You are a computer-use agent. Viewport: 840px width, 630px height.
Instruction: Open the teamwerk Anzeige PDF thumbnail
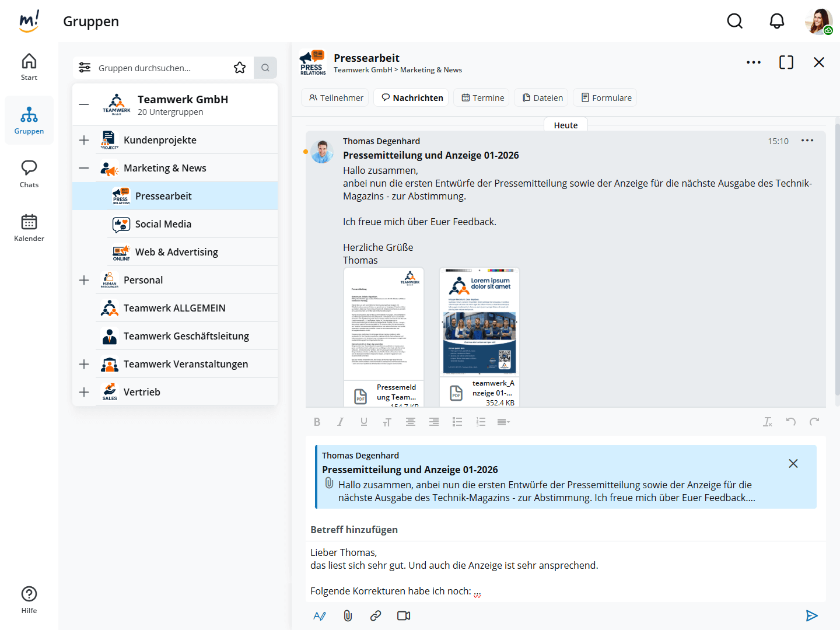tap(480, 322)
